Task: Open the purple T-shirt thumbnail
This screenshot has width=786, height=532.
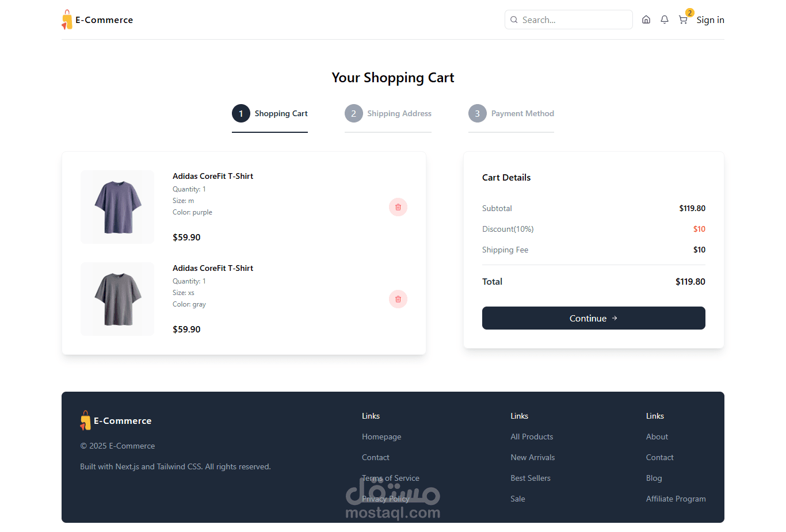Action: (117, 207)
